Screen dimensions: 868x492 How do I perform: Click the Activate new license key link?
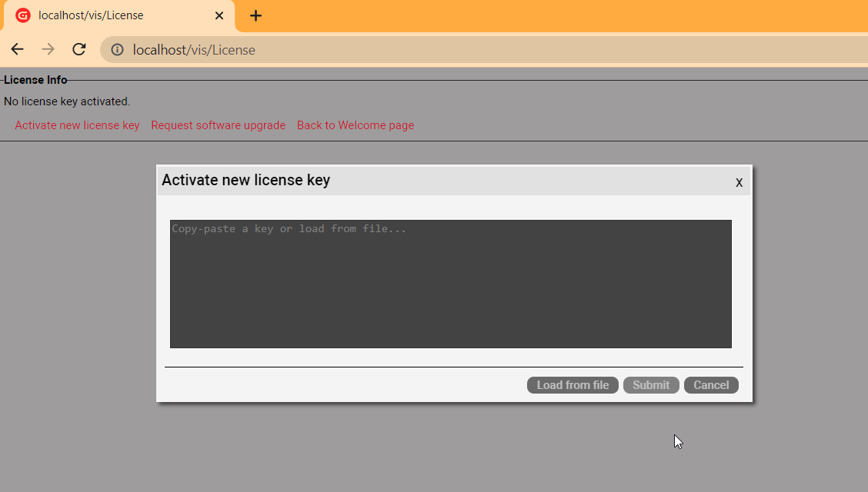(77, 125)
